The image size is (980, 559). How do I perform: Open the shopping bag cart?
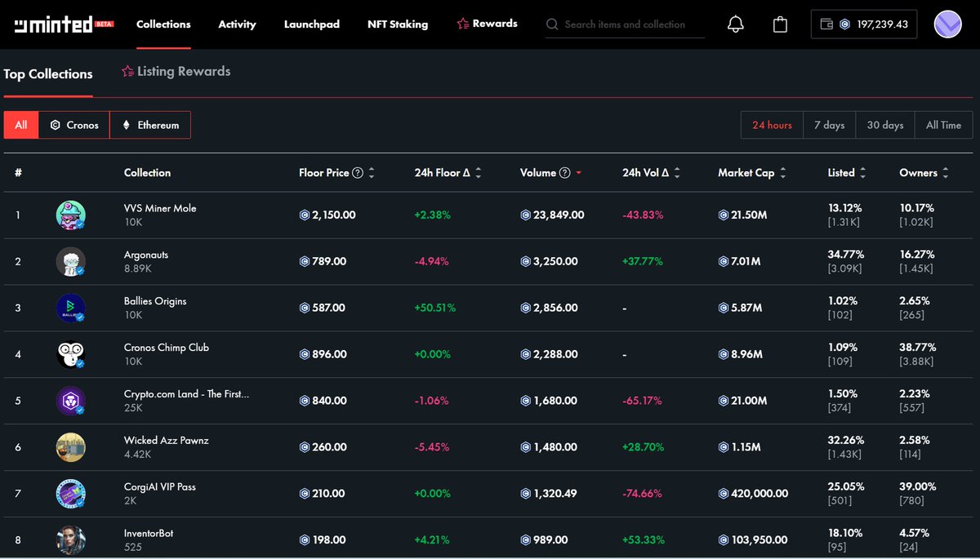point(780,24)
